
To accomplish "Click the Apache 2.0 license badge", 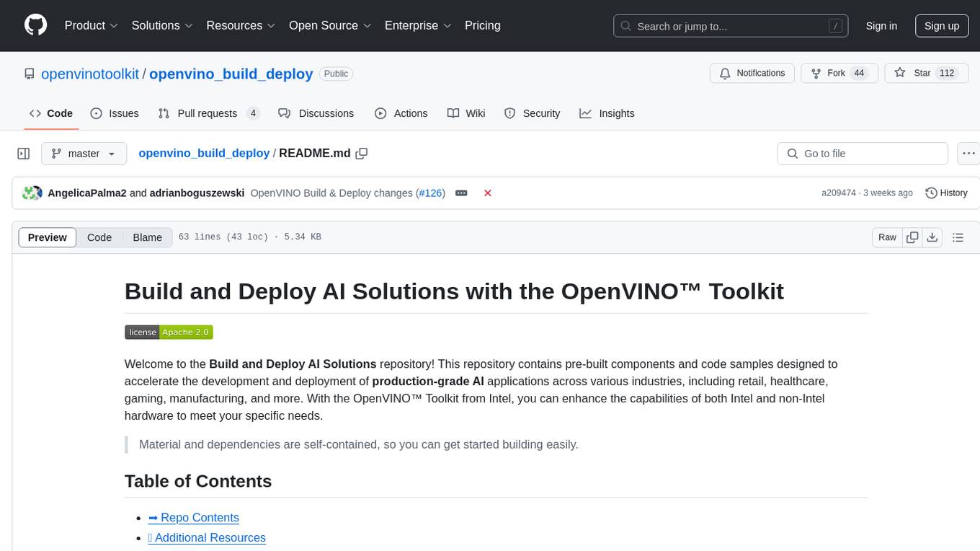I will coord(169,332).
